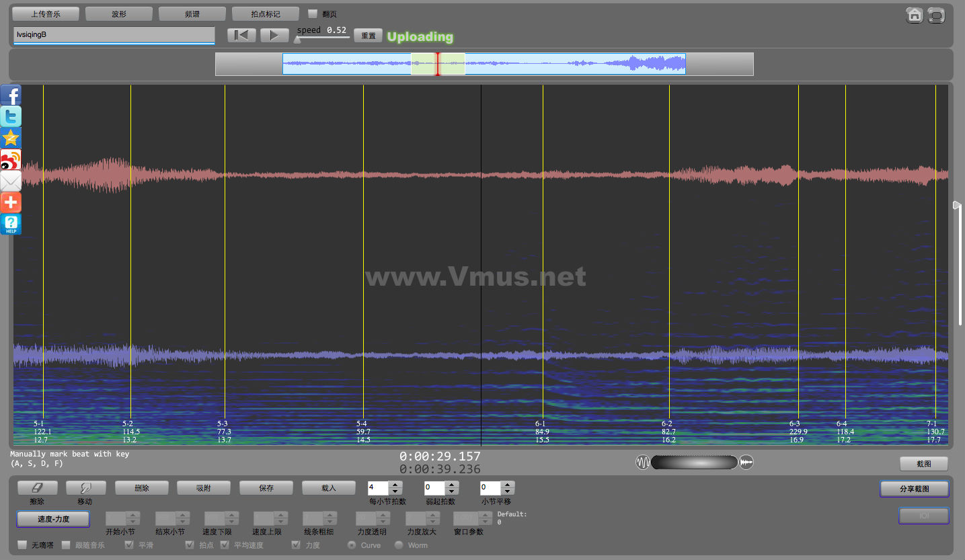Image resolution: width=965 pixels, height=560 pixels.
Task: Click the 开始小节 stepper arrows
Action: click(133, 518)
